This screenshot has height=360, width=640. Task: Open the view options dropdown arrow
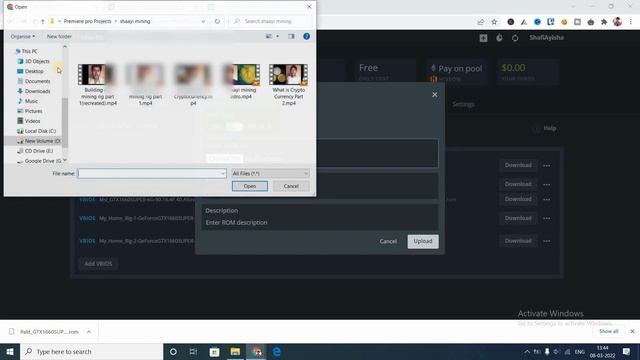[x=278, y=36]
